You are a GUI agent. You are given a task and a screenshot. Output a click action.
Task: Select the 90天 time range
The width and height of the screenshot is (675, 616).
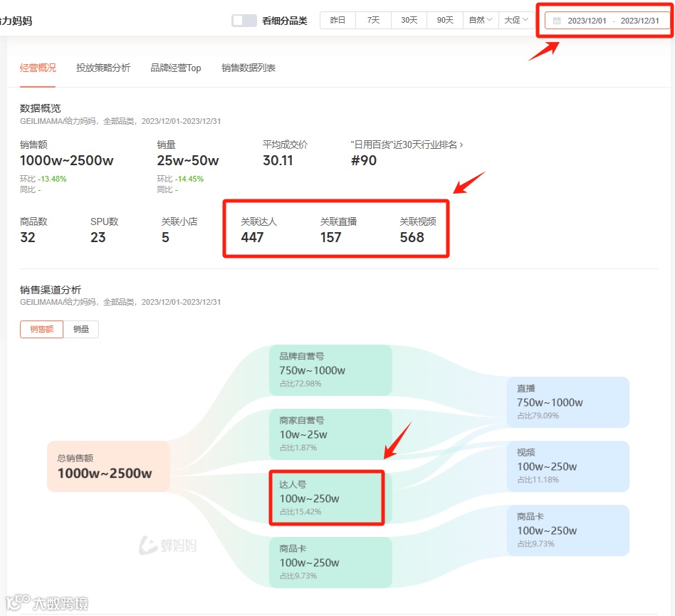pyautogui.click(x=445, y=20)
